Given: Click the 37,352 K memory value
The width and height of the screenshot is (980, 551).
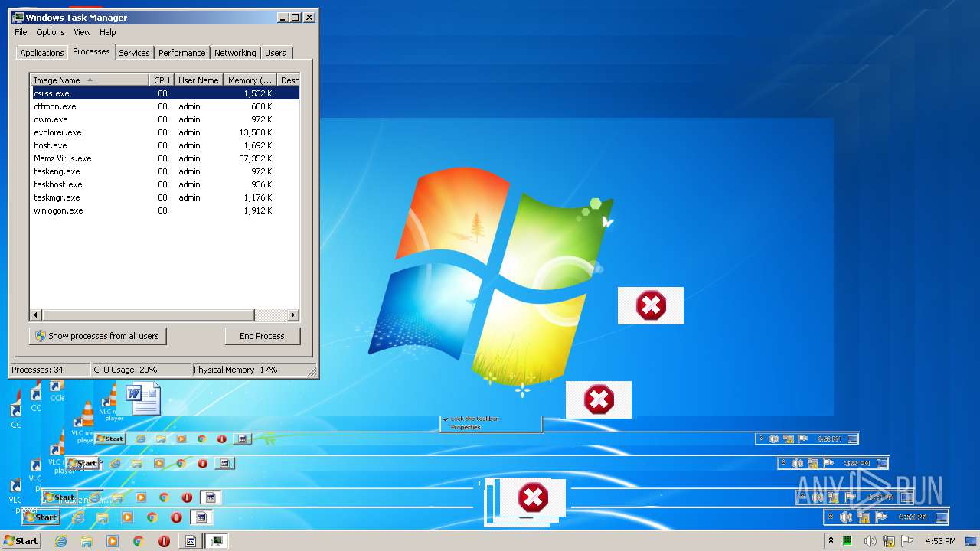Looking at the screenshot, I should pos(256,158).
